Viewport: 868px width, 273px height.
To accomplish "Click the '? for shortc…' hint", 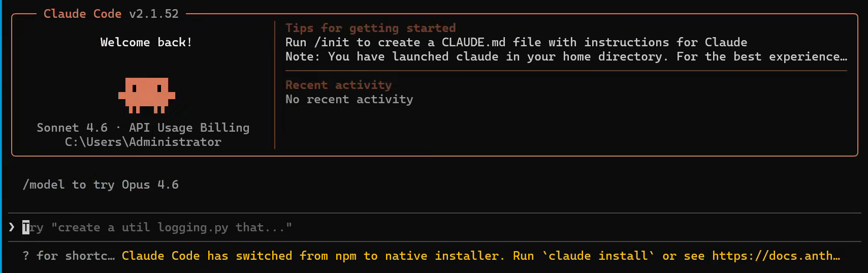I will (69, 256).
